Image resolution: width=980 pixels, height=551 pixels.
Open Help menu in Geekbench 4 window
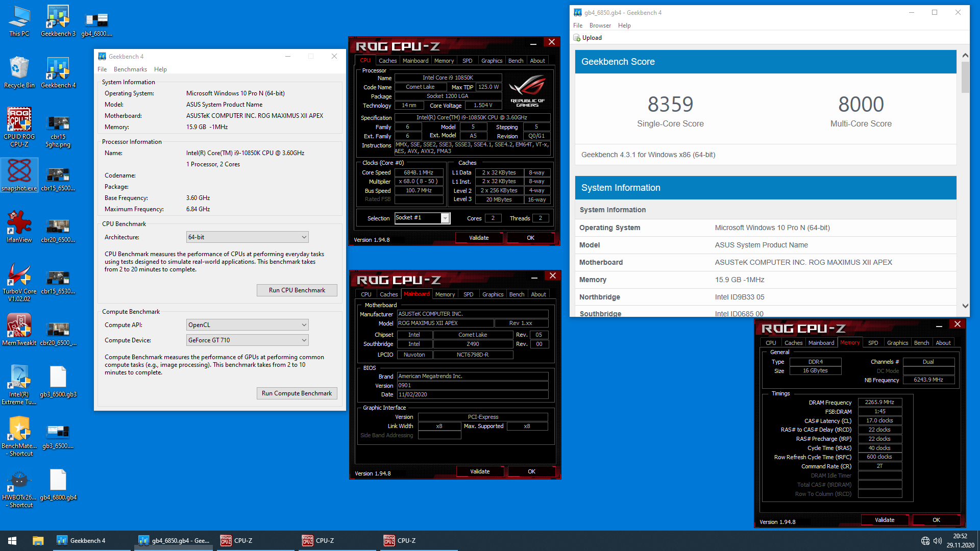(160, 69)
